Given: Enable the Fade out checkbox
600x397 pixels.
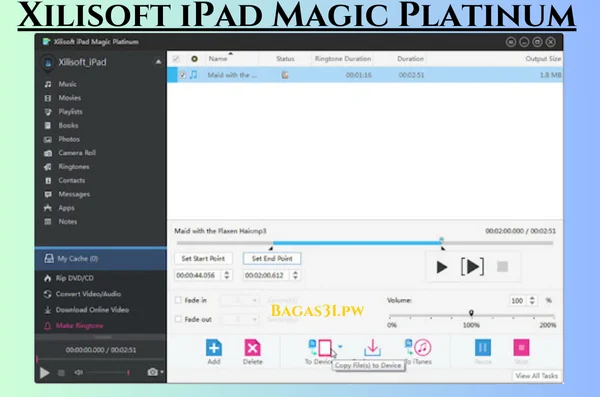Looking at the screenshot, I should coord(178,319).
